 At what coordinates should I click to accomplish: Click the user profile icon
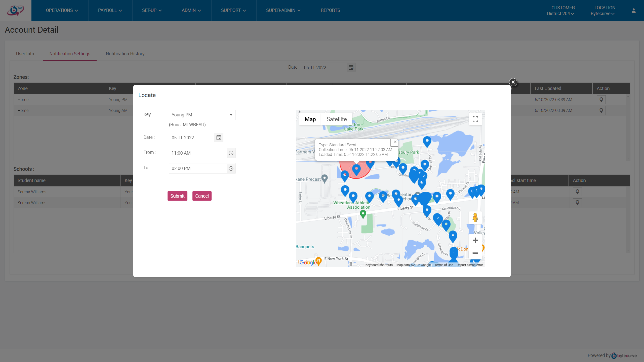point(633,11)
